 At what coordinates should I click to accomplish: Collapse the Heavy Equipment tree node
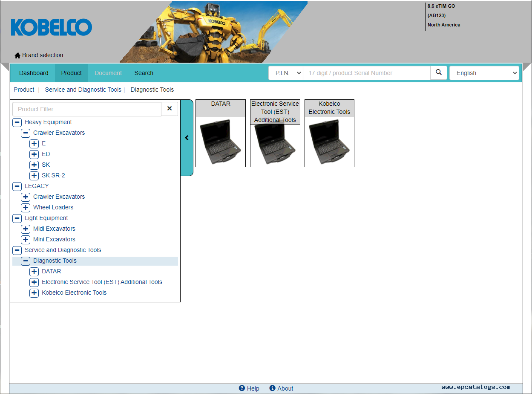point(17,122)
